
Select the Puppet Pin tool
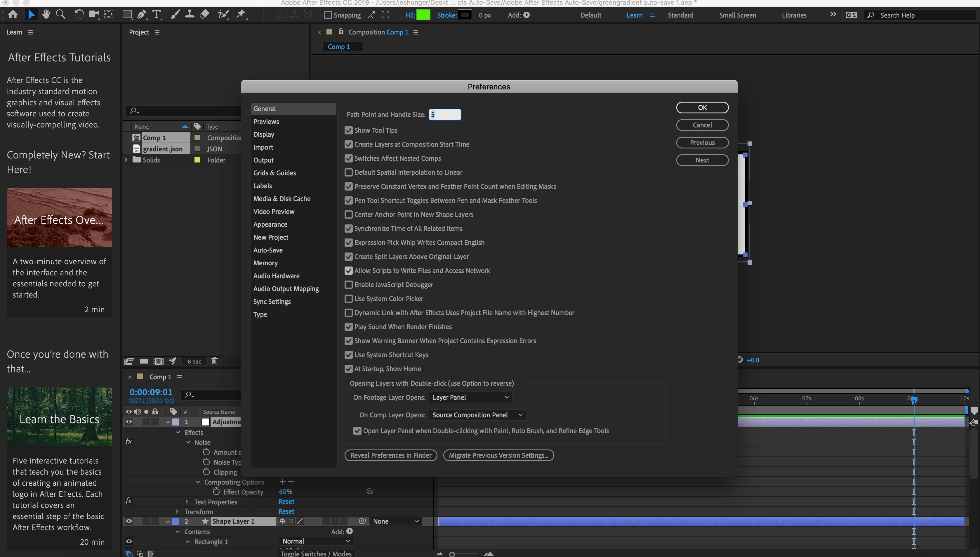pos(241,15)
